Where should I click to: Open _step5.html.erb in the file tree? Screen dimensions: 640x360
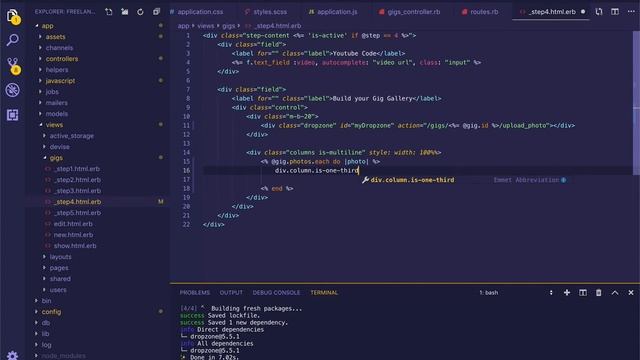(77, 213)
